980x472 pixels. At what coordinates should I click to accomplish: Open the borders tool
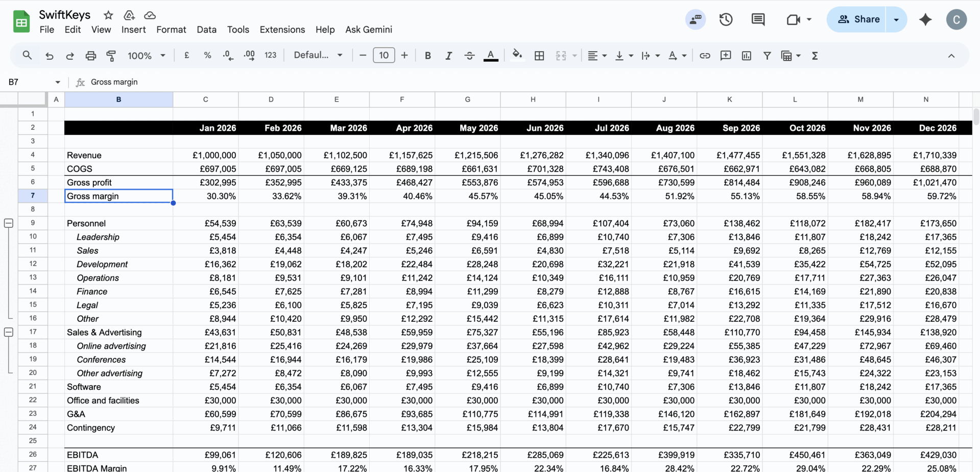(x=539, y=56)
